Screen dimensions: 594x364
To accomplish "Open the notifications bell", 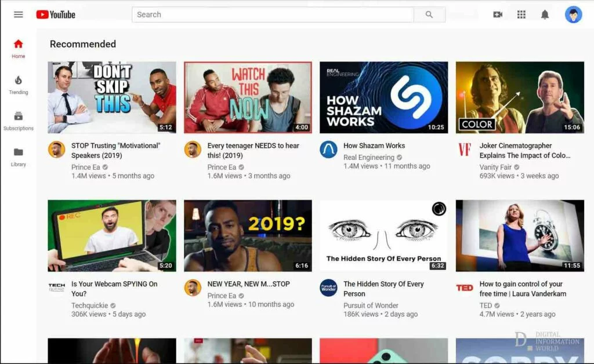I will coord(545,14).
